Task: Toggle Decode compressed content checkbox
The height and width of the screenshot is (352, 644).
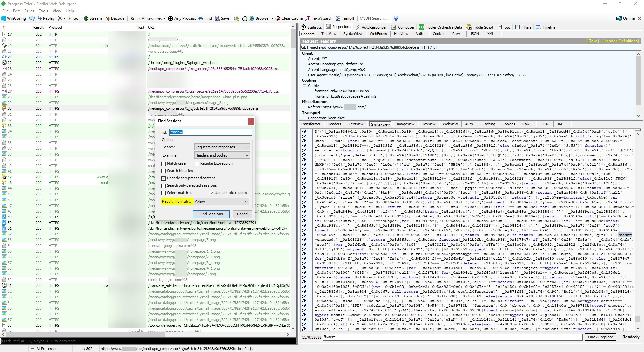Action: pyautogui.click(x=164, y=178)
